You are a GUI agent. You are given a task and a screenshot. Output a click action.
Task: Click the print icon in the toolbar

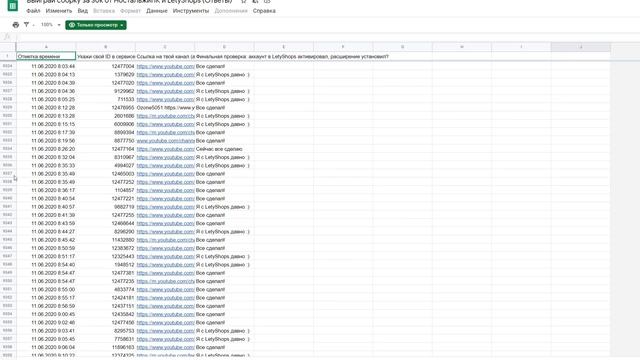pos(16,25)
